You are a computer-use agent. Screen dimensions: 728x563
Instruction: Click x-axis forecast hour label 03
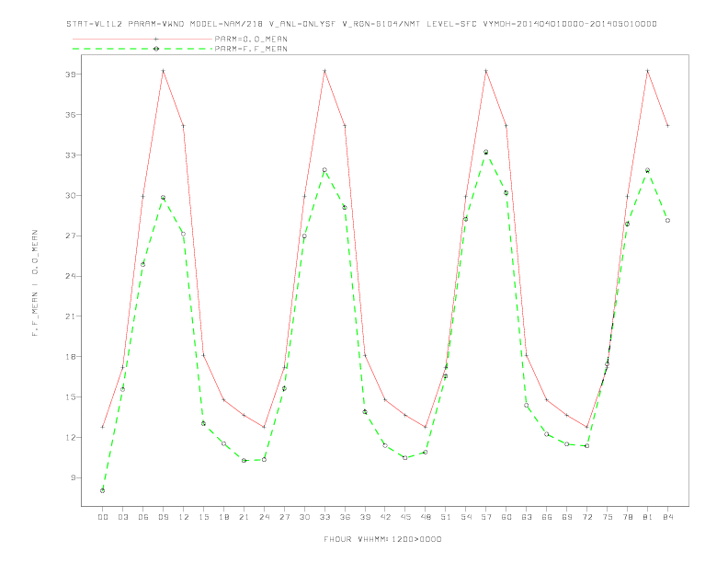(122, 517)
